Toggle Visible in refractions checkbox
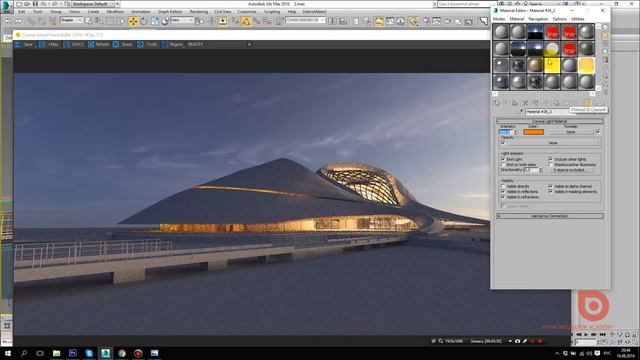640x360 pixels. tap(503, 197)
